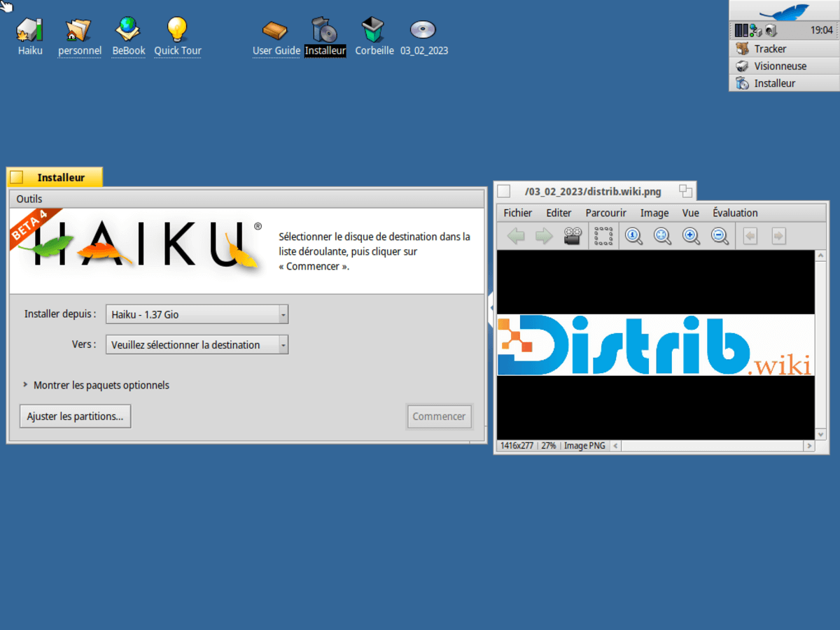
Task: Click the slideshow camera icon in image viewer
Action: click(573, 236)
